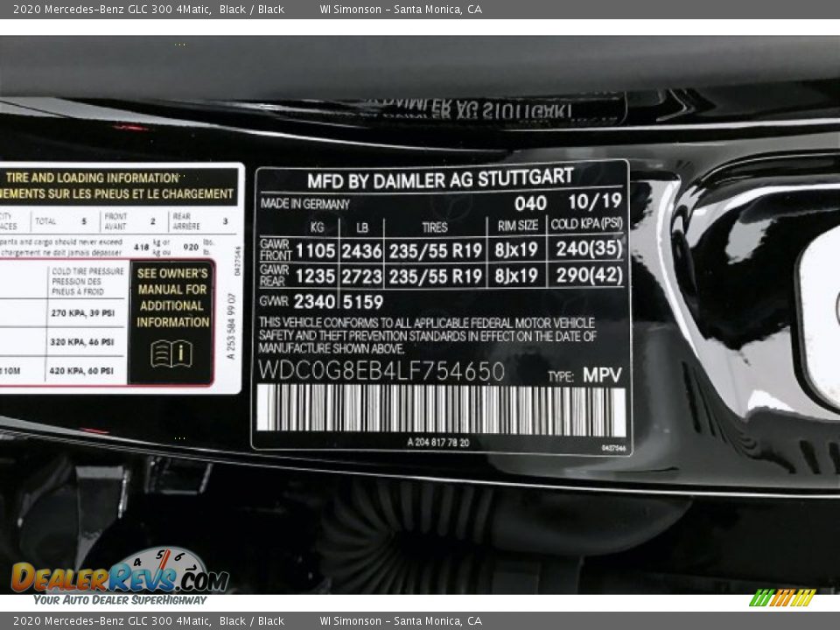Click the front cold pressure 240(35) cell
This screenshot has width=840, height=630.
[589, 249]
